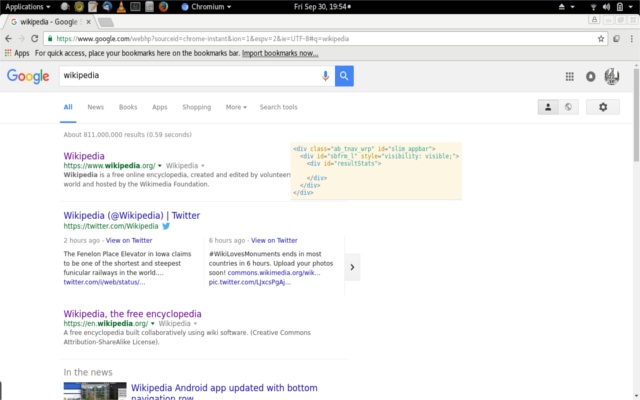Click the browser back arrow

[9, 38]
